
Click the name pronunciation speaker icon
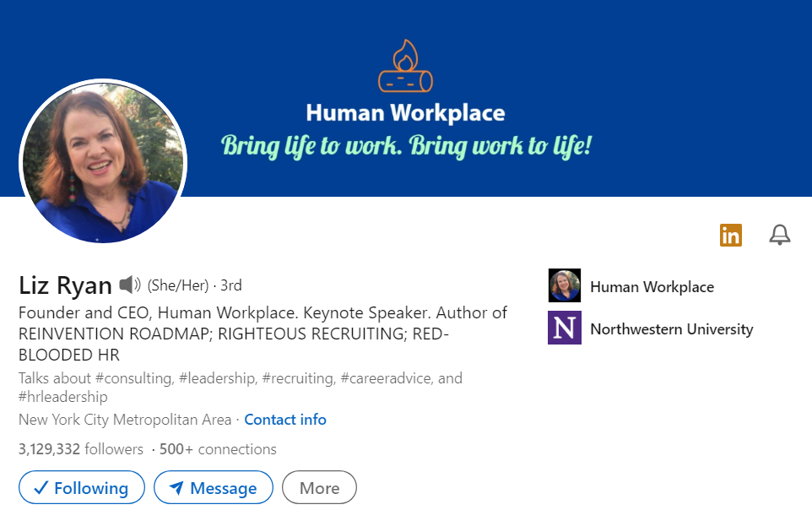click(x=129, y=285)
